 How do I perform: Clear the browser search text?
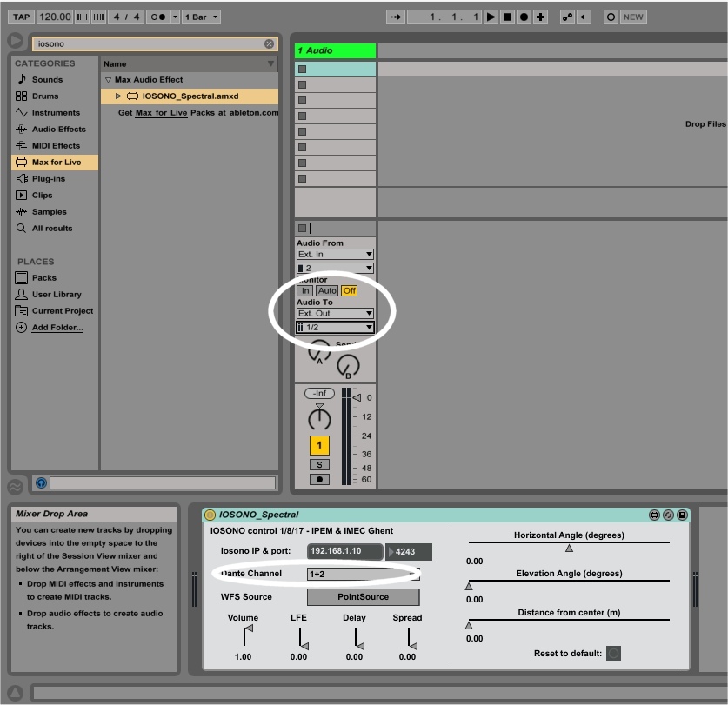(269, 43)
